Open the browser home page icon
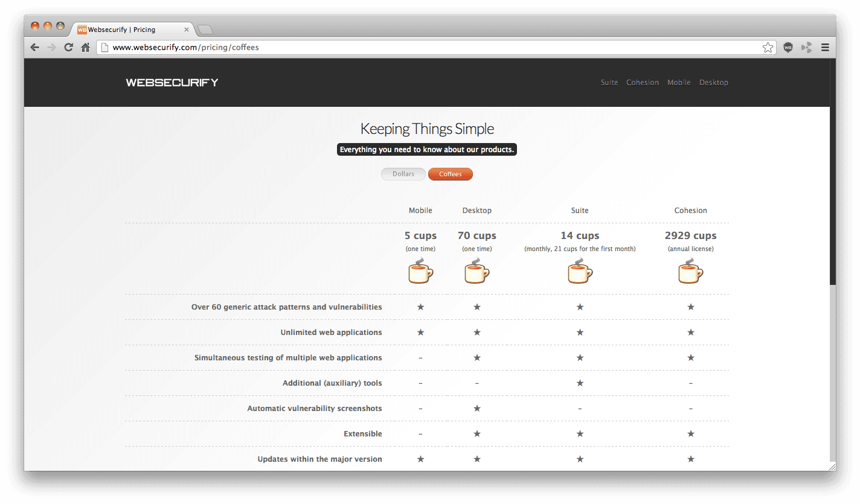Viewport: 860px width, 504px height. click(x=85, y=47)
